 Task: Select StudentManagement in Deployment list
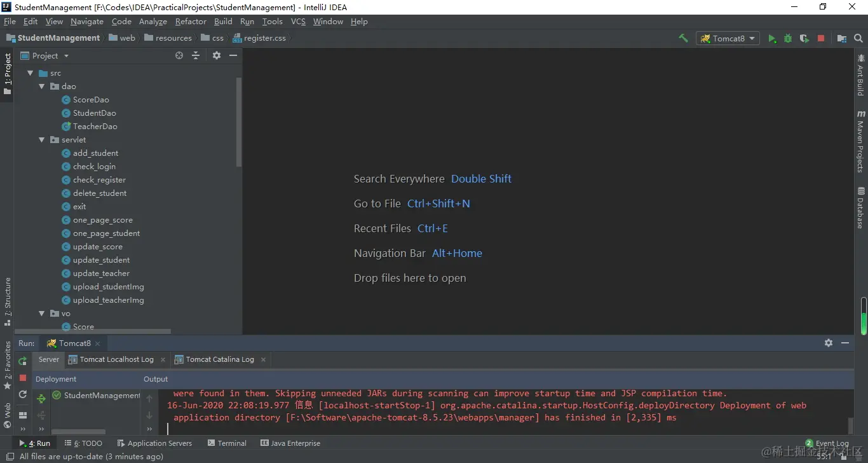(97, 396)
